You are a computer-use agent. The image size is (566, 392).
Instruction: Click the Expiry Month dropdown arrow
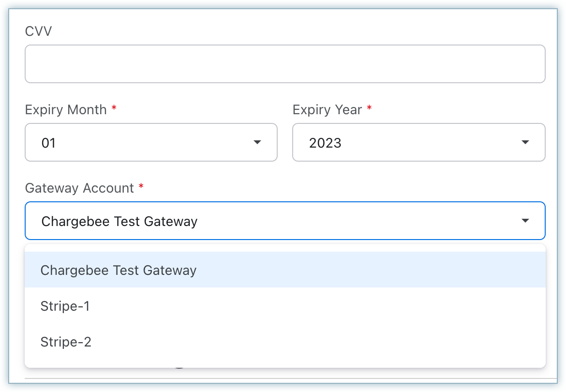257,142
